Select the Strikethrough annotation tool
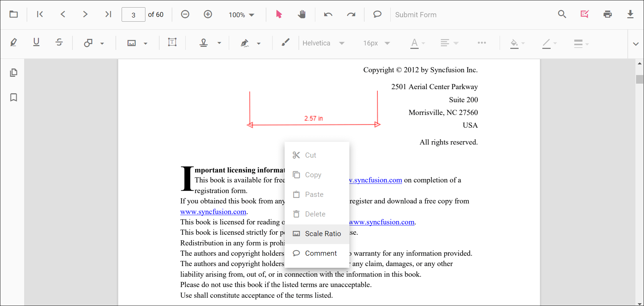 (x=59, y=43)
